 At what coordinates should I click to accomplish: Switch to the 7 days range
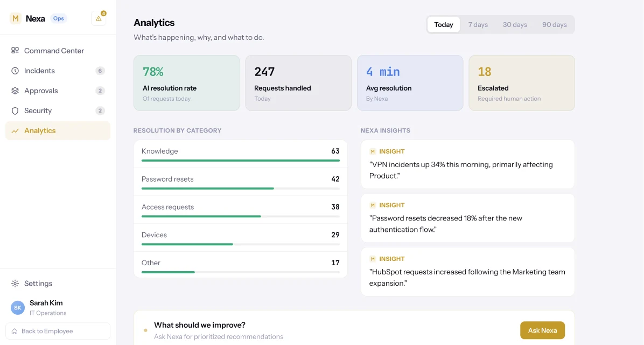click(x=478, y=25)
